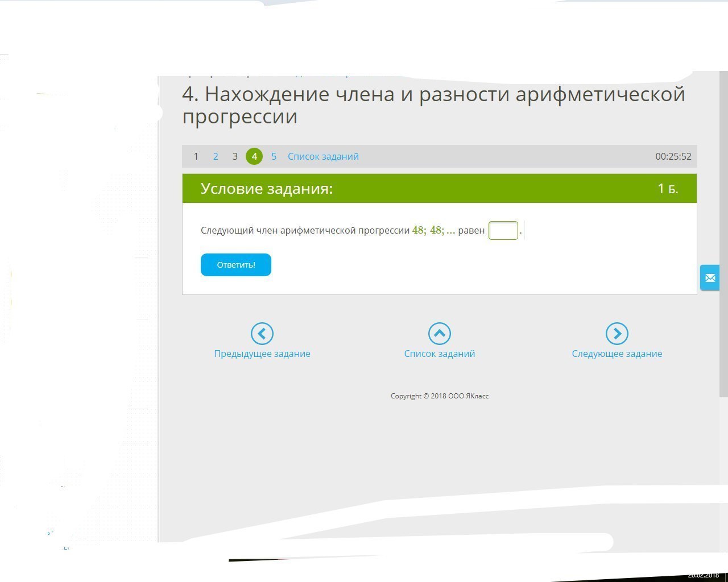Select the highlighted green task number 4
Image resolution: width=728 pixels, height=582 pixels.
click(x=254, y=156)
